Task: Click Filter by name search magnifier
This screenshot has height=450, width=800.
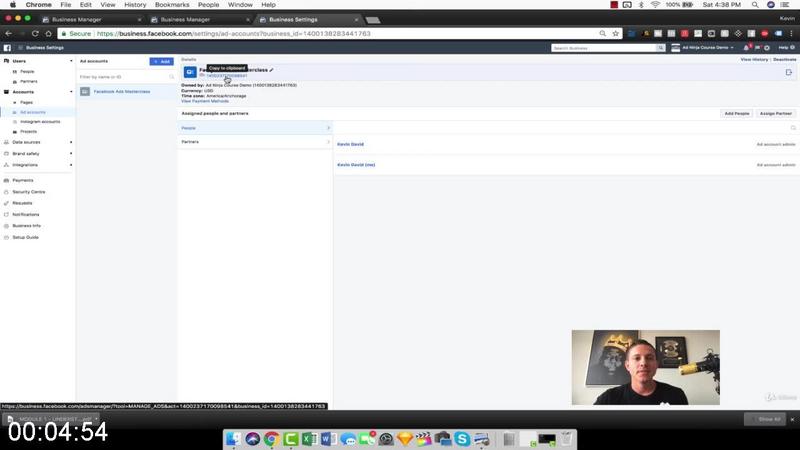Action: tap(171, 77)
